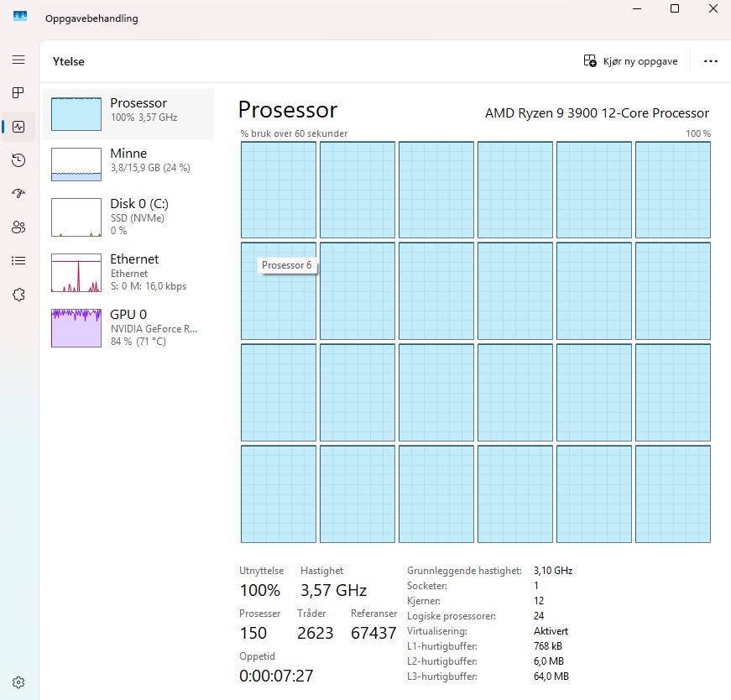Open App history page icon

18,160
